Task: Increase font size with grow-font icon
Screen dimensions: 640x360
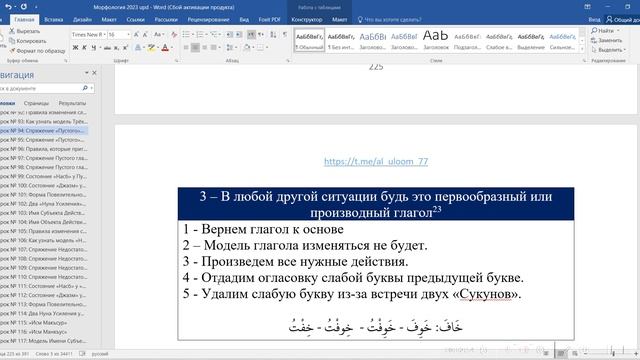Action: click(136, 35)
